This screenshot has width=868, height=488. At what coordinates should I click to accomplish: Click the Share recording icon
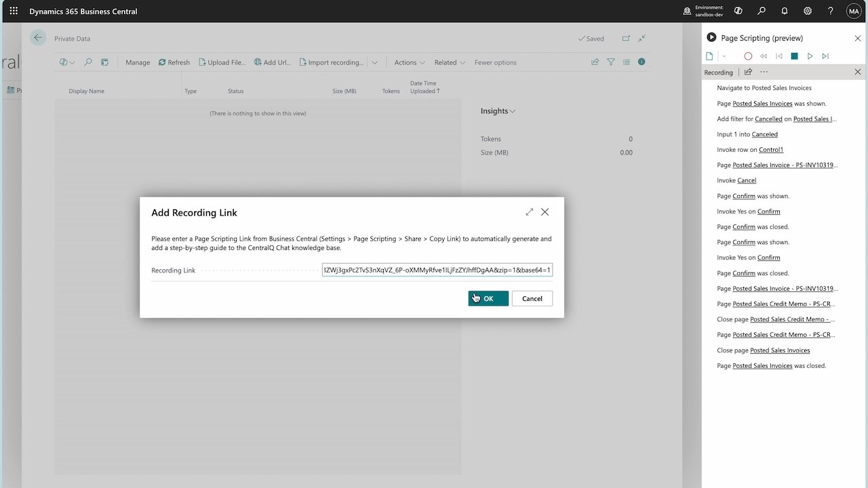(x=748, y=72)
